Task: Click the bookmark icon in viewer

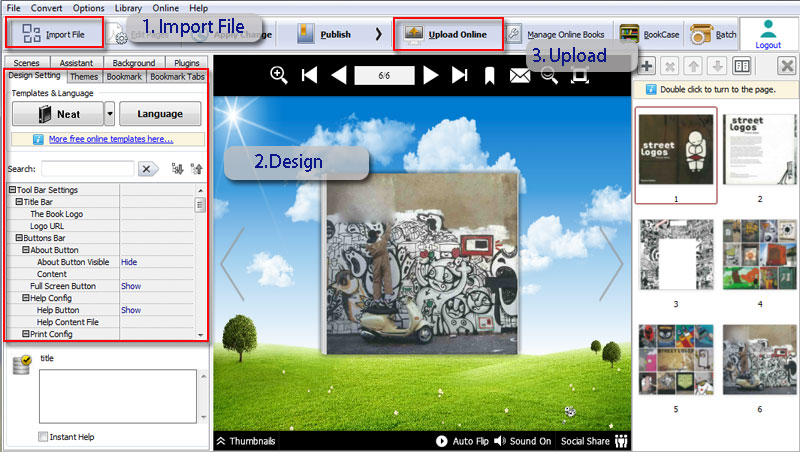Action: pos(489,76)
